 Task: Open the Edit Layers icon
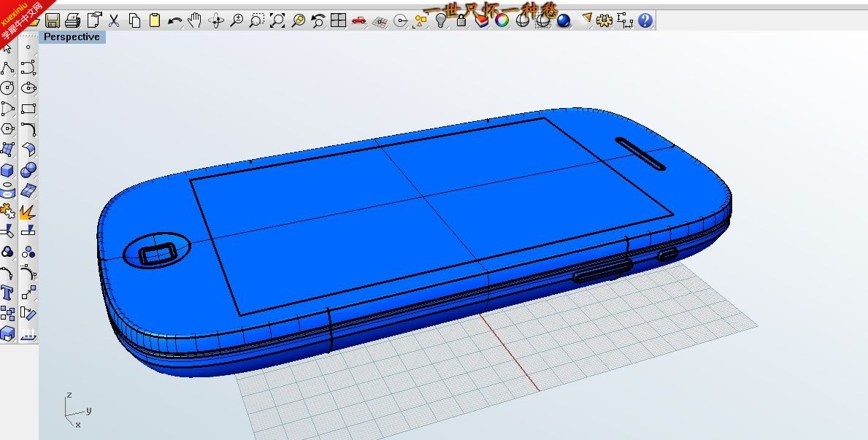(481, 21)
